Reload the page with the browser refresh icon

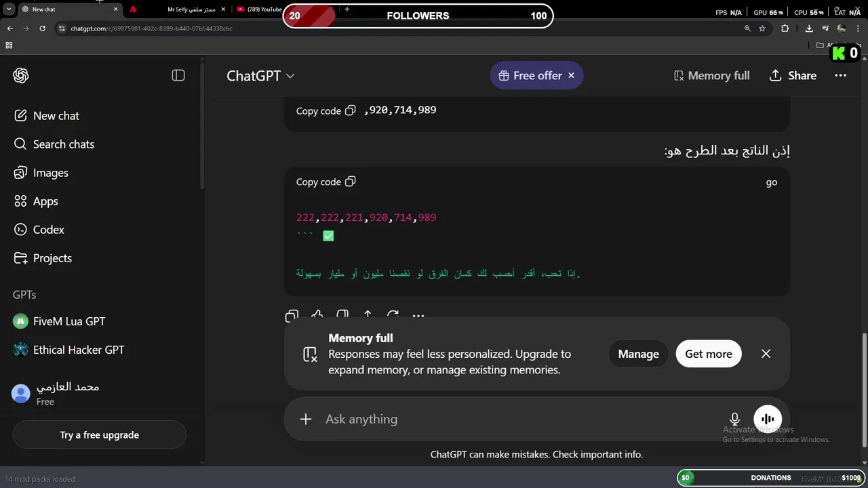click(43, 28)
